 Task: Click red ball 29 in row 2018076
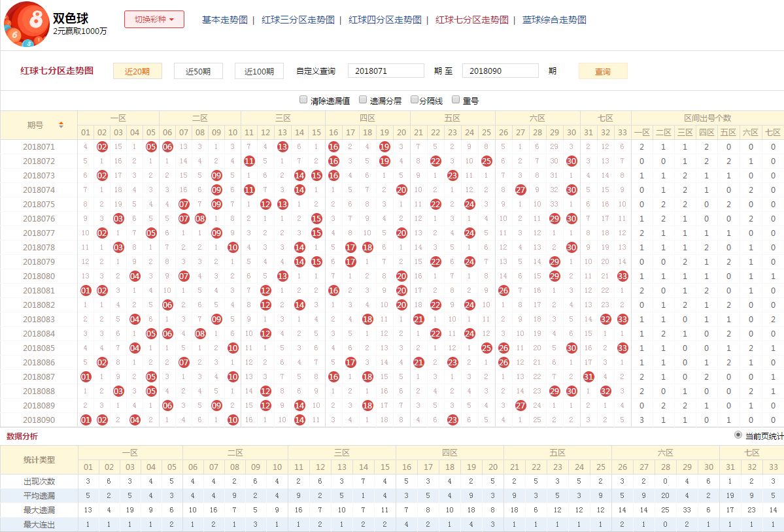pos(554,219)
